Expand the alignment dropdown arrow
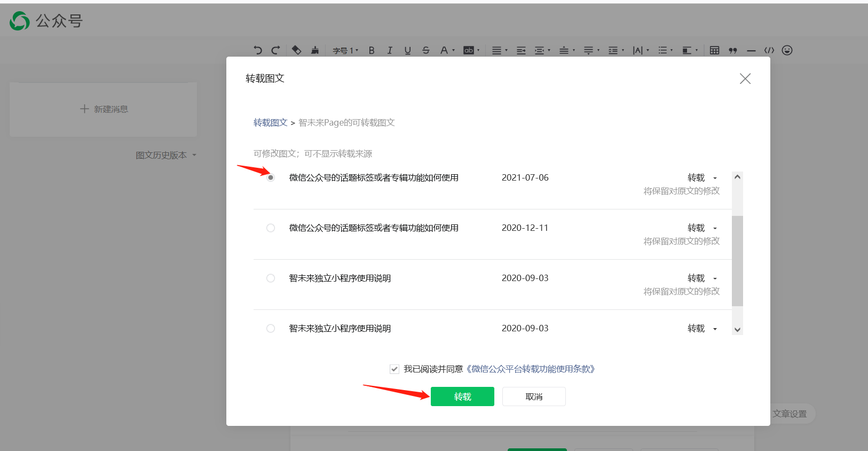This screenshot has width=868, height=451. tap(506, 50)
